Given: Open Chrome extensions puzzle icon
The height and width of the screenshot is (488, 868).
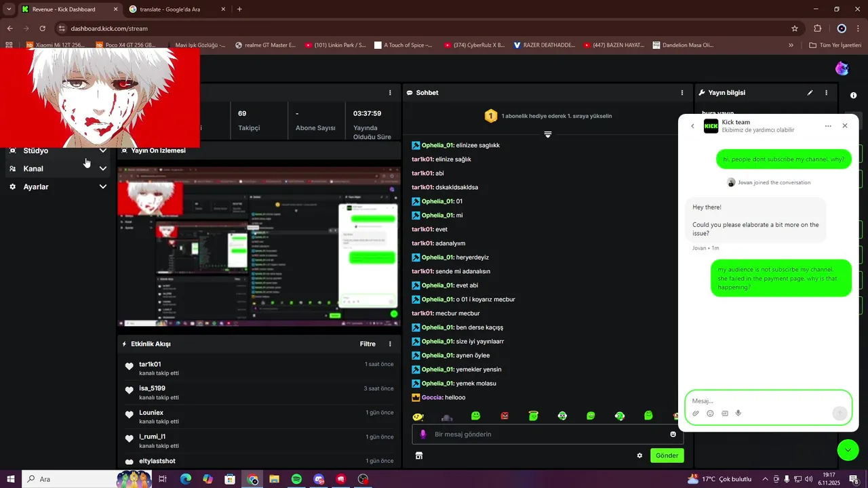Looking at the screenshot, I should pyautogui.click(x=817, y=28).
